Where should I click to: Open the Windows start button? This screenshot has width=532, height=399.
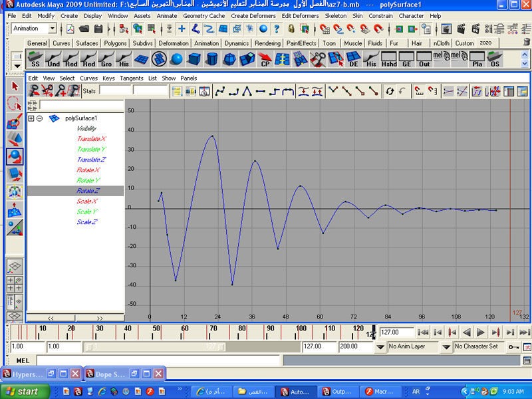[25, 392]
